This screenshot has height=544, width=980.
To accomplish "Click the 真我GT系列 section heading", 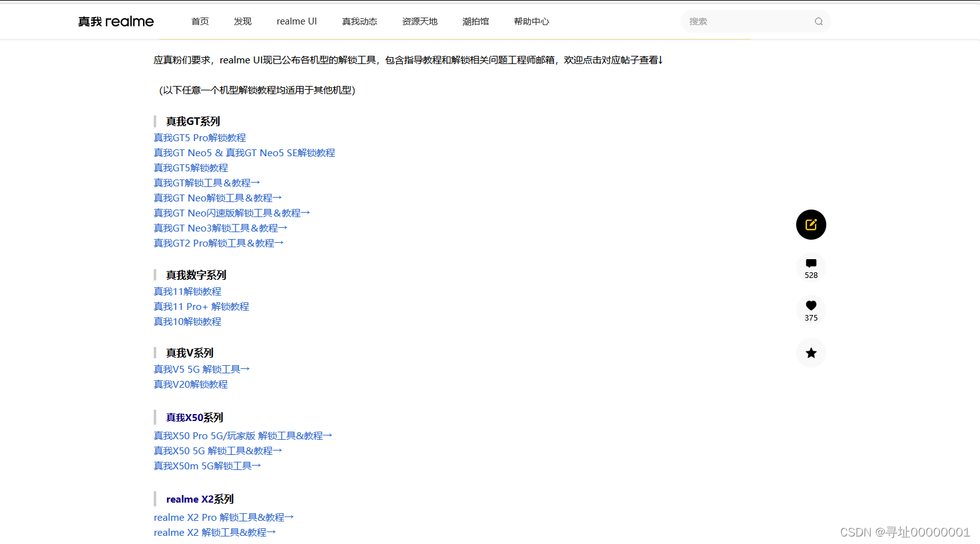I will pos(193,122).
